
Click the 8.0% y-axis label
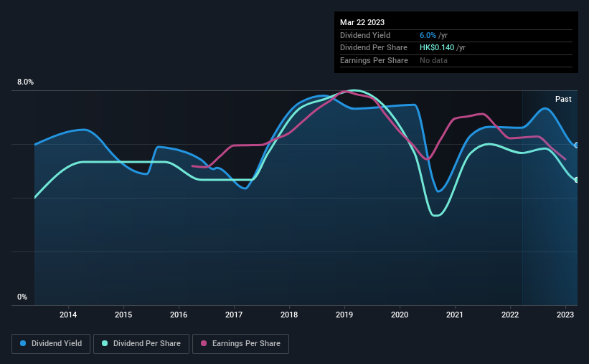pyautogui.click(x=25, y=82)
